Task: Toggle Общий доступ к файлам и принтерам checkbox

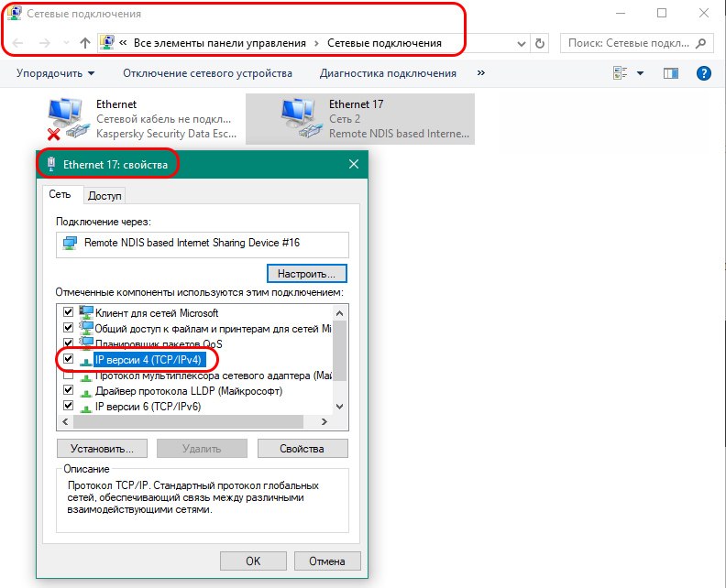Action: [68, 328]
